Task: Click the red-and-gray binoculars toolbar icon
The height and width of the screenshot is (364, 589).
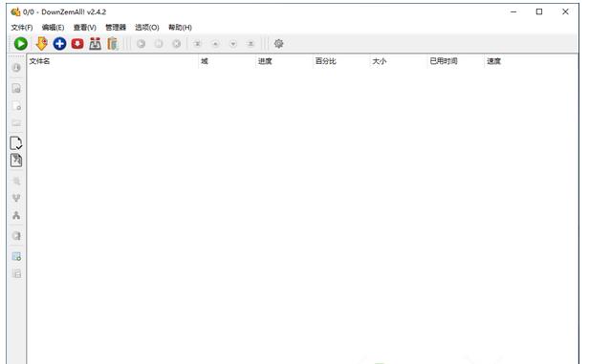Action: click(x=95, y=44)
